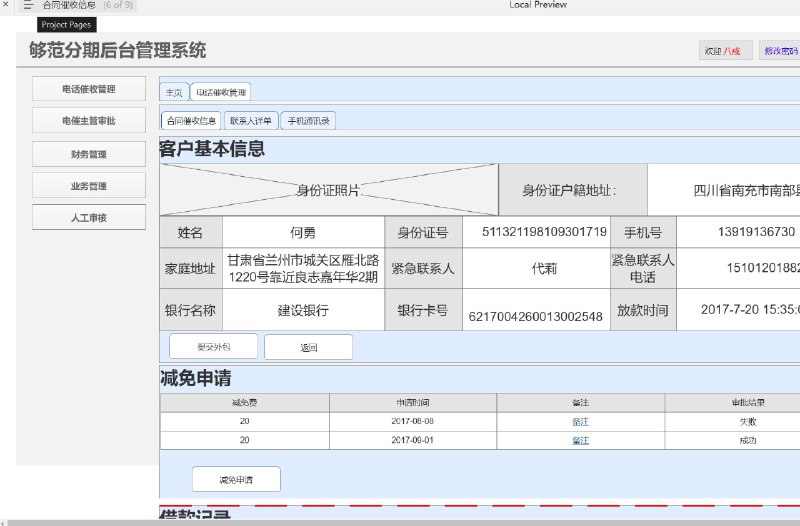Click the ID number 511321198109301719

coord(544,232)
